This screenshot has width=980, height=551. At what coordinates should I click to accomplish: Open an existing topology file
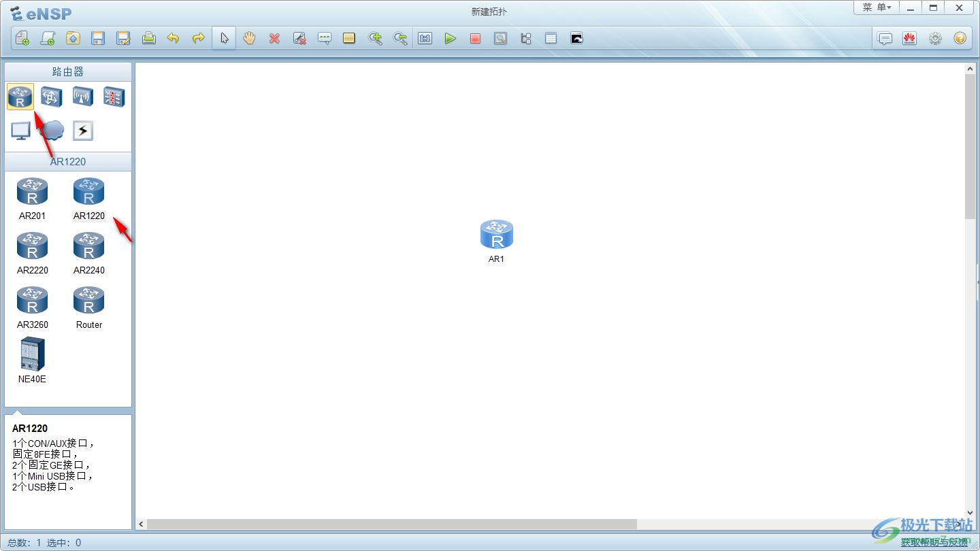[x=73, y=39]
